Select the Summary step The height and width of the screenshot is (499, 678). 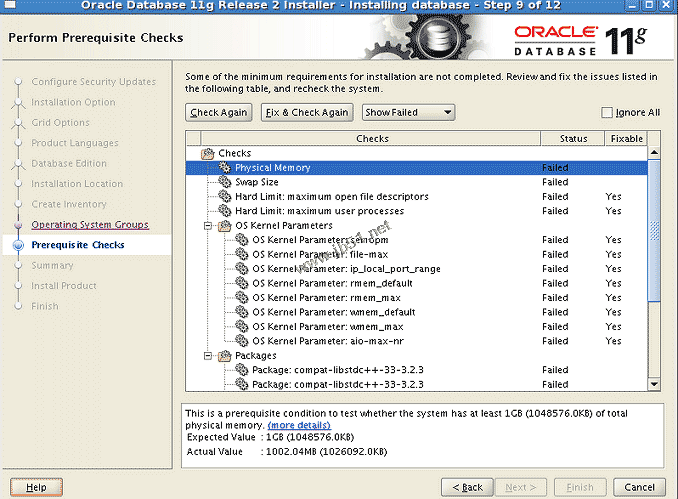click(x=52, y=265)
